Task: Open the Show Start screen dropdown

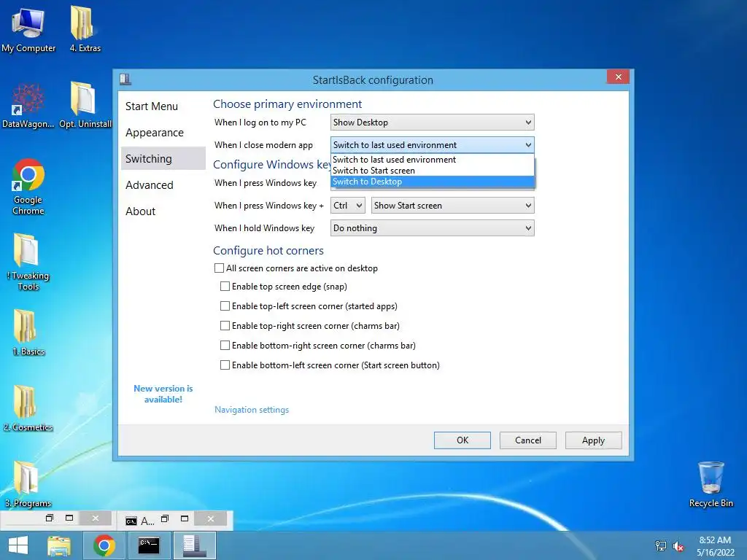Action: 452,206
